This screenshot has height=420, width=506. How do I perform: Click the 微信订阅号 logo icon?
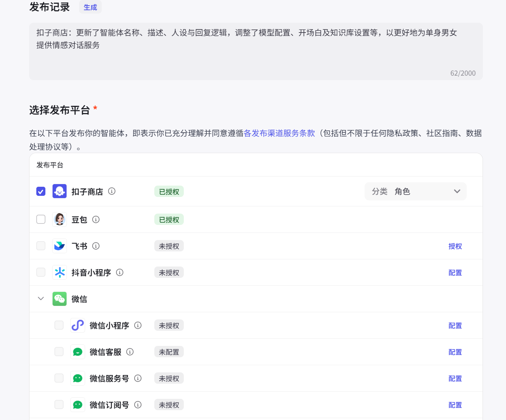(x=78, y=405)
